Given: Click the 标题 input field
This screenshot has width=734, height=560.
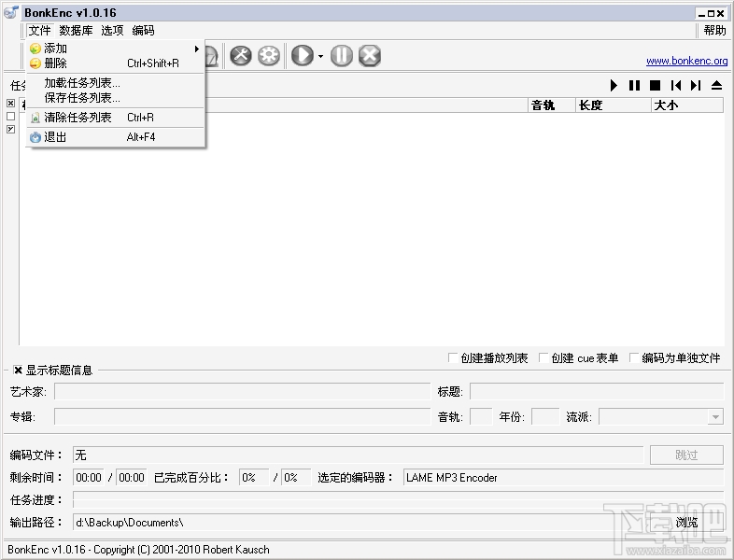Looking at the screenshot, I should point(597,391).
